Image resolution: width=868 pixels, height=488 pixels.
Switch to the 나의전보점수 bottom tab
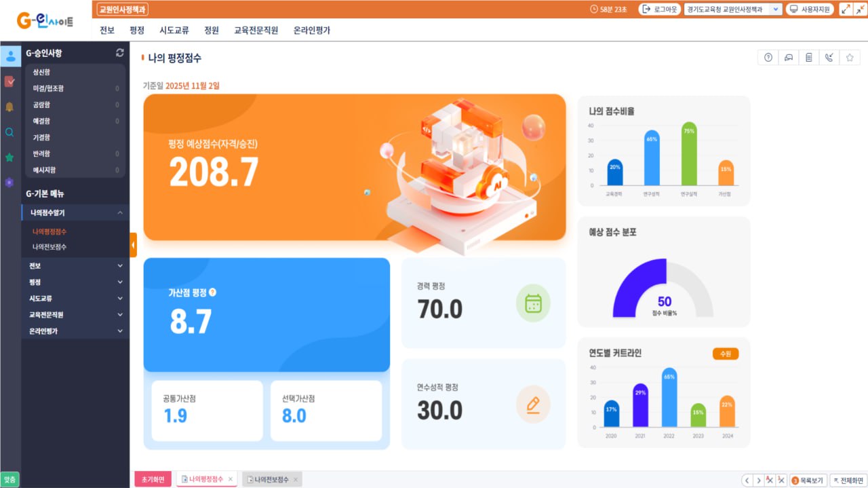click(x=271, y=479)
